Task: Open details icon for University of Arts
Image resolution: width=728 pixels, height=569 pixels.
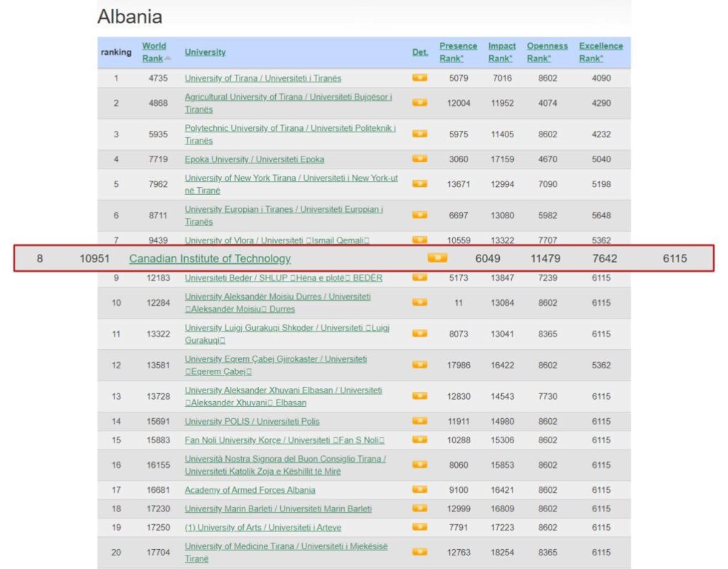Action: [419, 527]
